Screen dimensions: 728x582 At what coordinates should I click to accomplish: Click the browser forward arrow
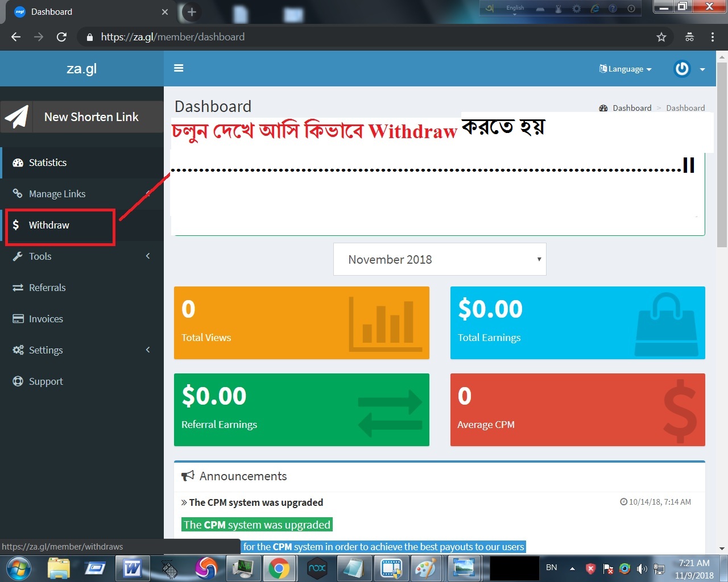(39, 37)
